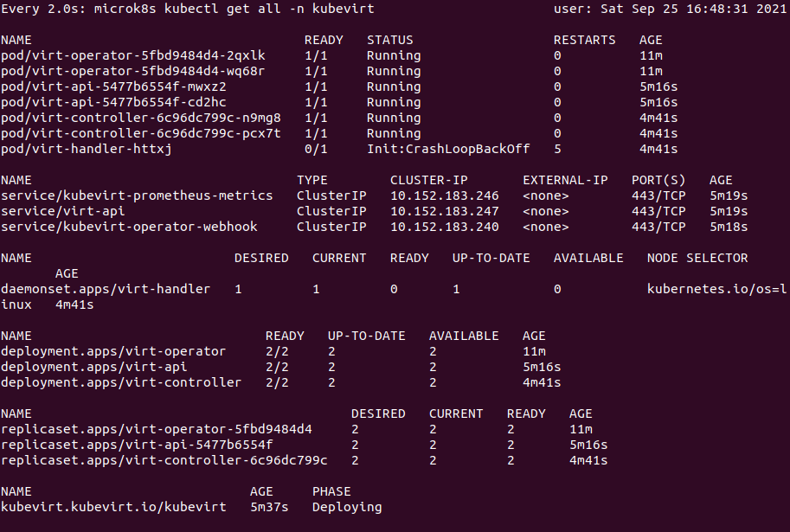The image size is (790, 532).
Task: Select deployment.apps/virt-operator
Action: 113,352
